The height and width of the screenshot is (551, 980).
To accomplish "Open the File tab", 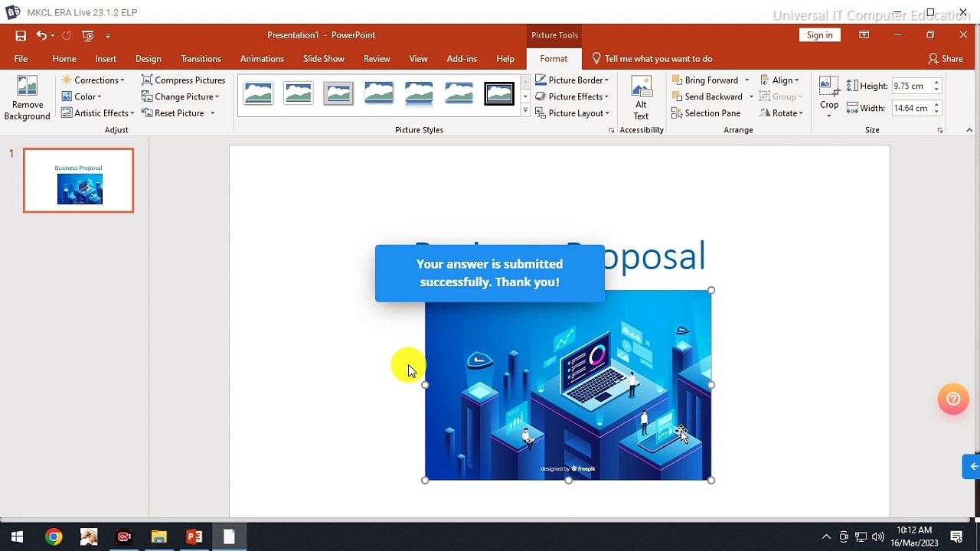I will (x=21, y=59).
